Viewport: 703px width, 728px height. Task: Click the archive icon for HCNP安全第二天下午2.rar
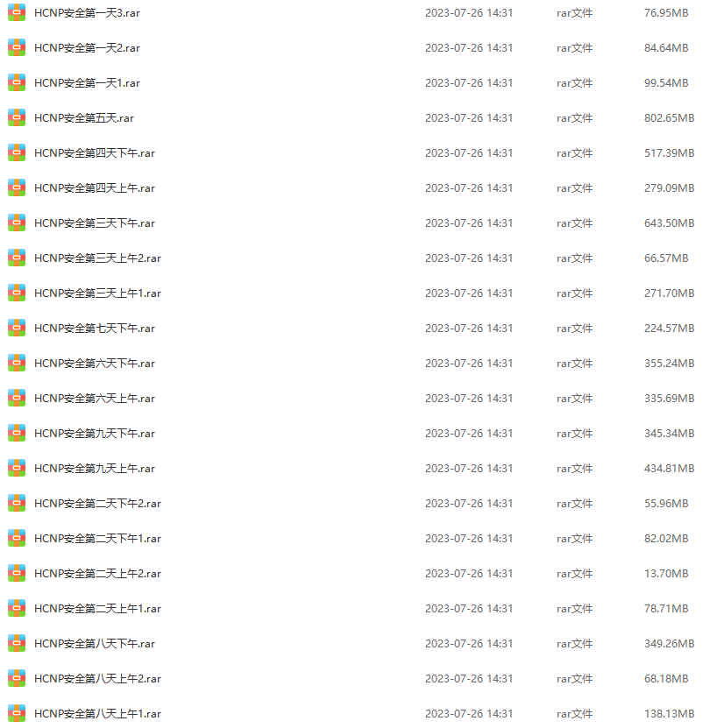17,503
